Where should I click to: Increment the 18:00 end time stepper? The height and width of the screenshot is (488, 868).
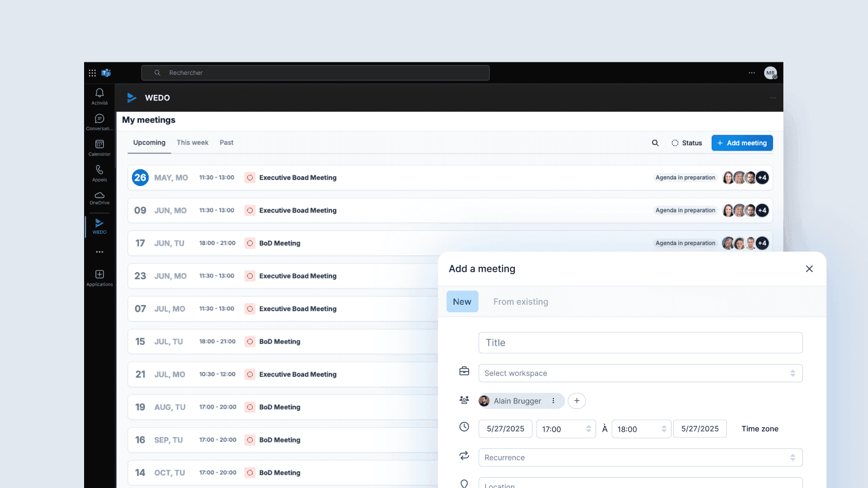(664, 426)
